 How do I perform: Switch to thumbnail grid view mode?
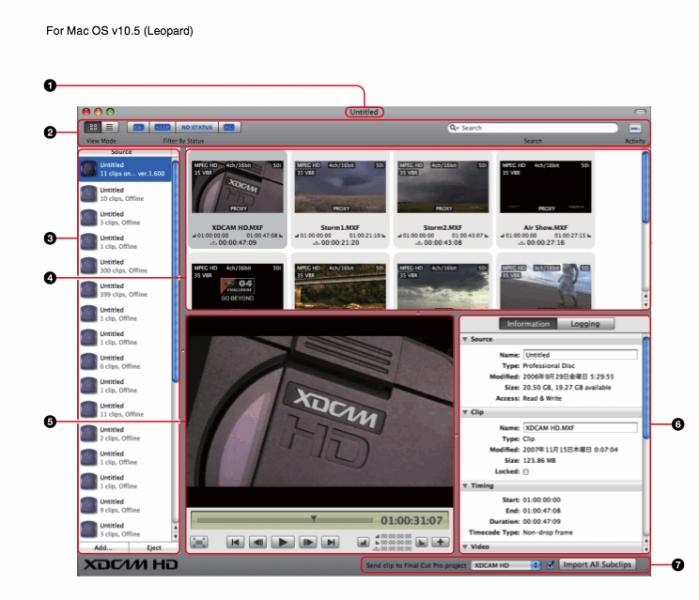coord(93,127)
